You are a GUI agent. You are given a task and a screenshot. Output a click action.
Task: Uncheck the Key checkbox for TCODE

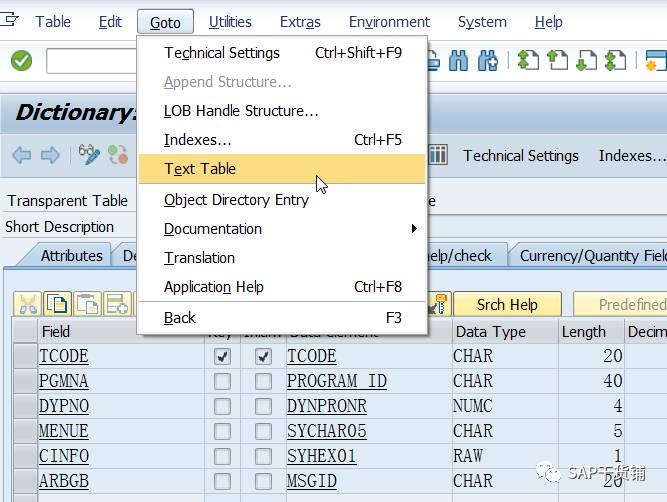(x=222, y=356)
